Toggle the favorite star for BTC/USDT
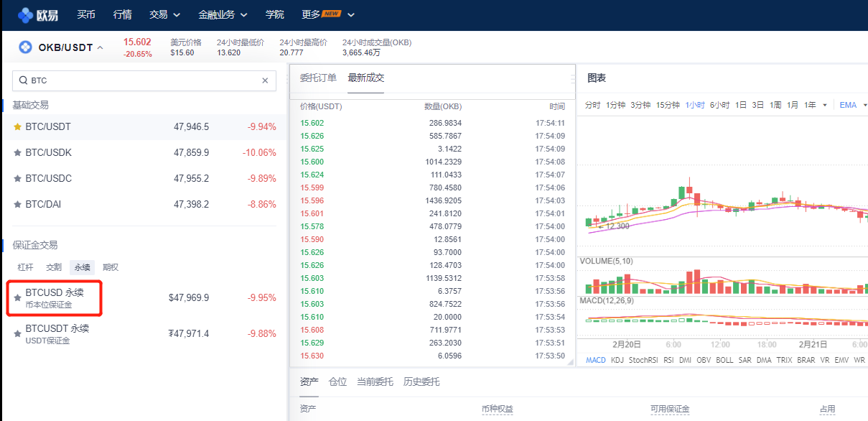868x421 pixels. coord(18,126)
